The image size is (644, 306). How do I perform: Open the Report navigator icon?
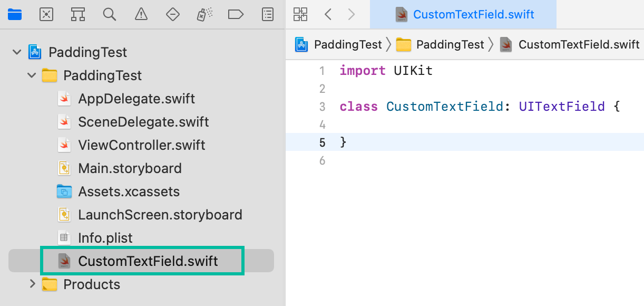tap(268, 14)
